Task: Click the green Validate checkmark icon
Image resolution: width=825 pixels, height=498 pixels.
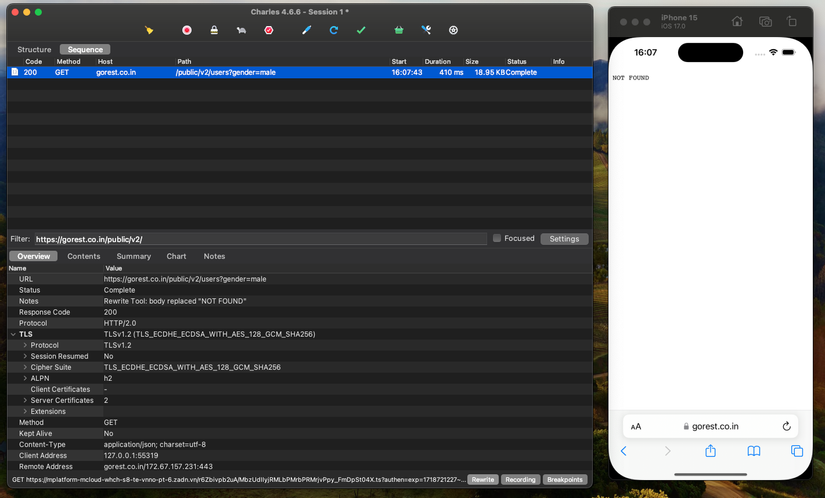Action: point(361,30)
